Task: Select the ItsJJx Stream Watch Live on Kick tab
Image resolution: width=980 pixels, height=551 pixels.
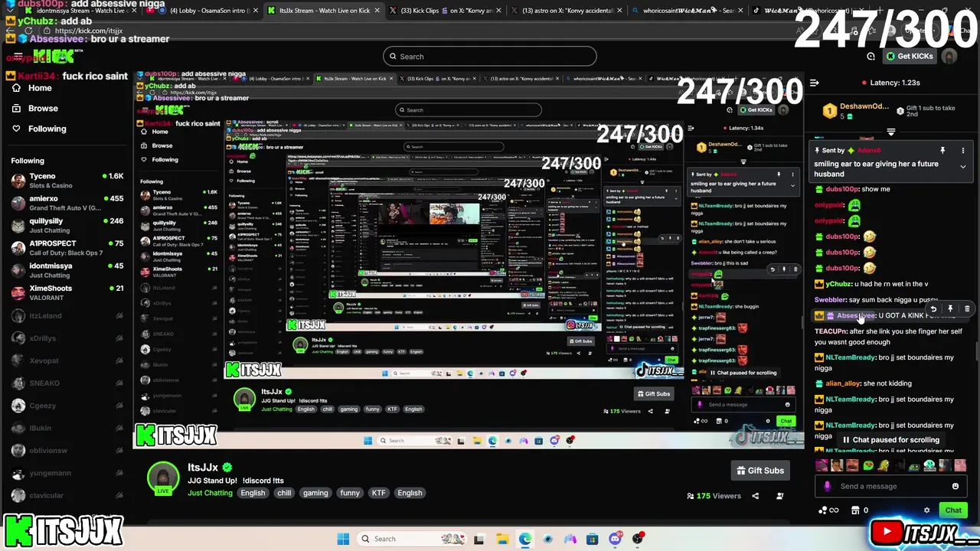Action: [323, 11]
